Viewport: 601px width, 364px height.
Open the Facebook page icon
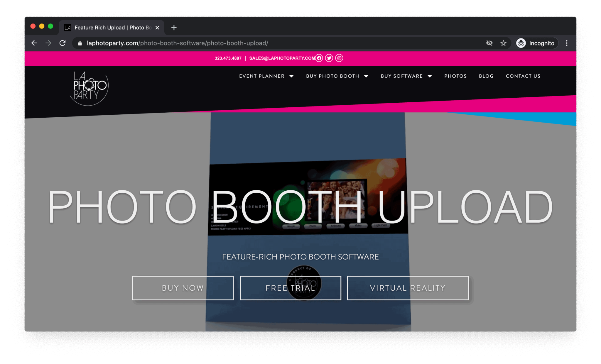click(x=319, y=58)
